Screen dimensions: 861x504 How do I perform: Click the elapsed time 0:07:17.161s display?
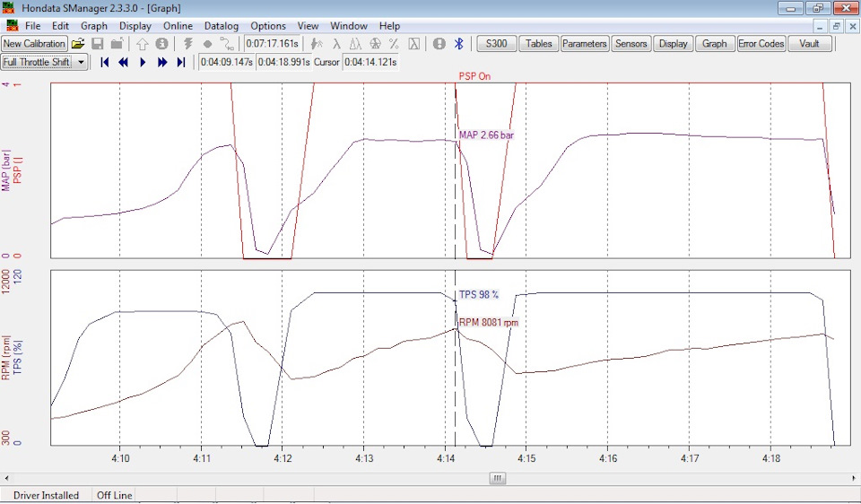click(272, 43)
